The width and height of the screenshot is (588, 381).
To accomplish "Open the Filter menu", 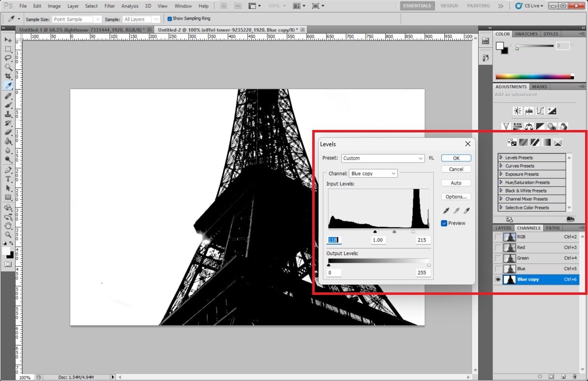I will (x=109, y=6).
